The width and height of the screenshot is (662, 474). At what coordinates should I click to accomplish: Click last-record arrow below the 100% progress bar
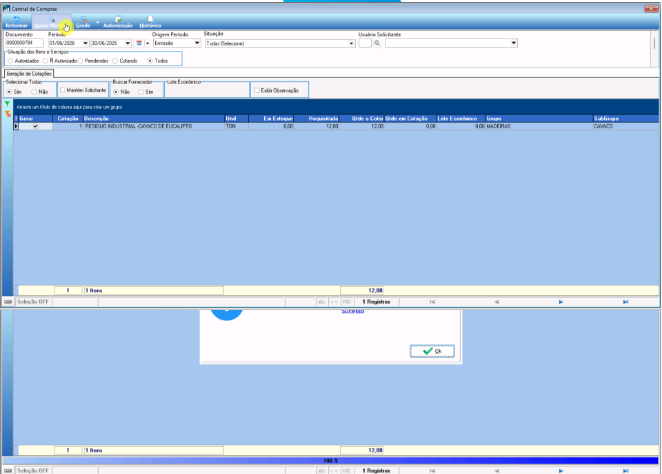pos(625,471)
